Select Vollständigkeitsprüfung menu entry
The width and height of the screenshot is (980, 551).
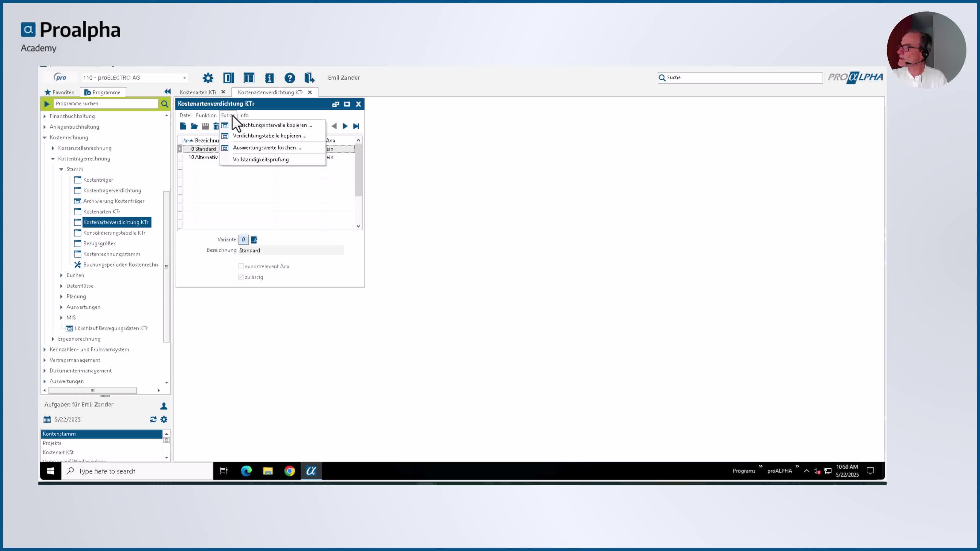(272, 159)
